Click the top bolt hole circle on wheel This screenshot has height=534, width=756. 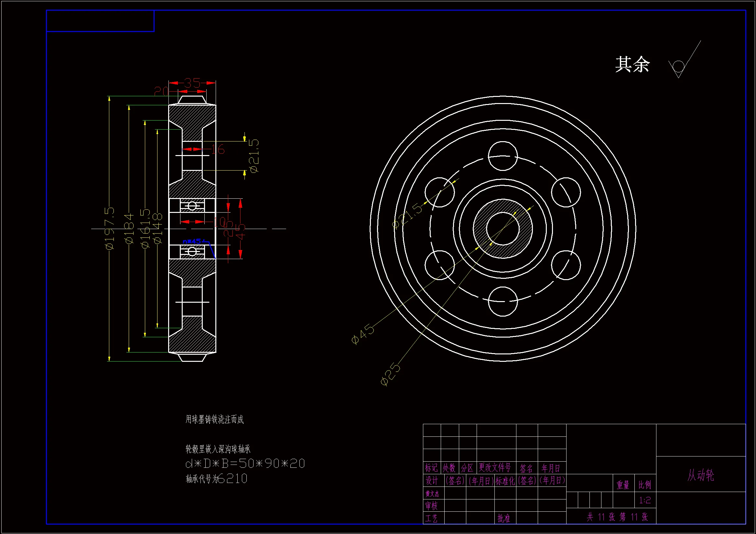[502, 156]
